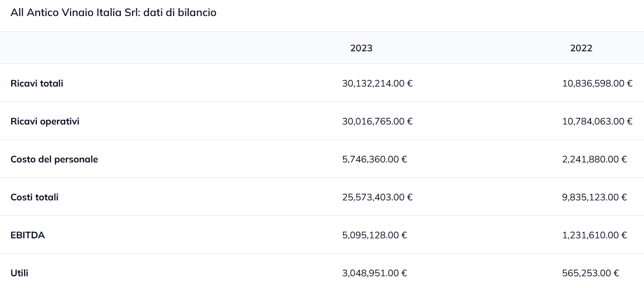Select the 2023 column header
This screenshot has width=644, height=288.
tap(361, 48)
